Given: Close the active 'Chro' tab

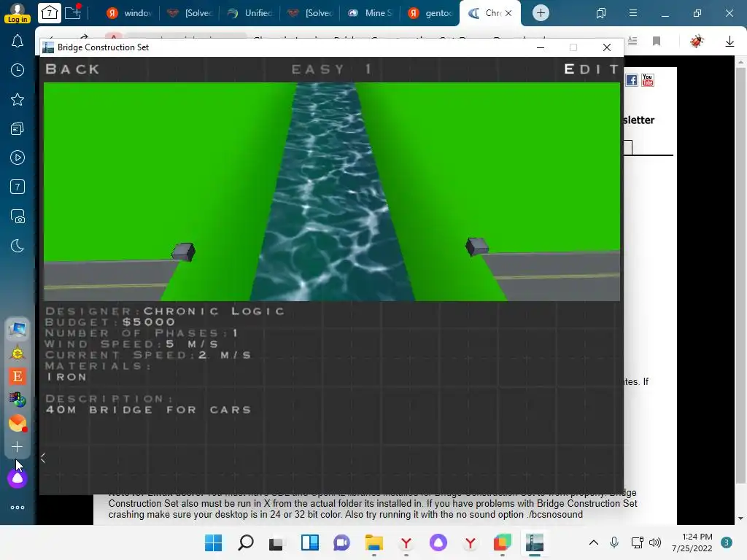Looking at the screenshot, I should [508, 13].
